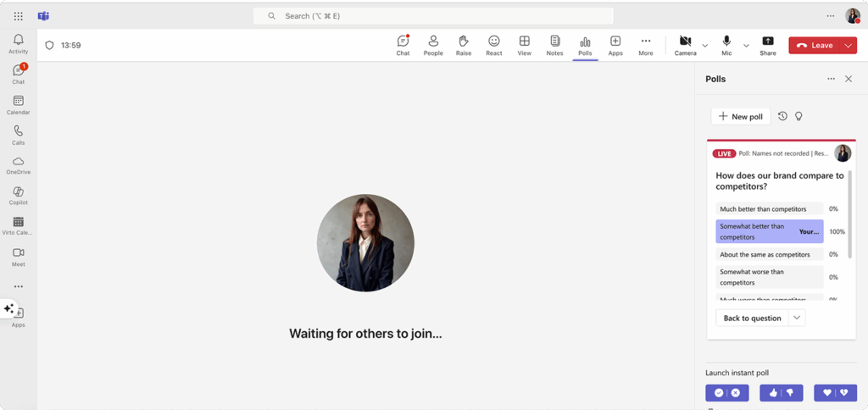Share your screen
This screenshot has width=868, height=410.
point(768,46)
